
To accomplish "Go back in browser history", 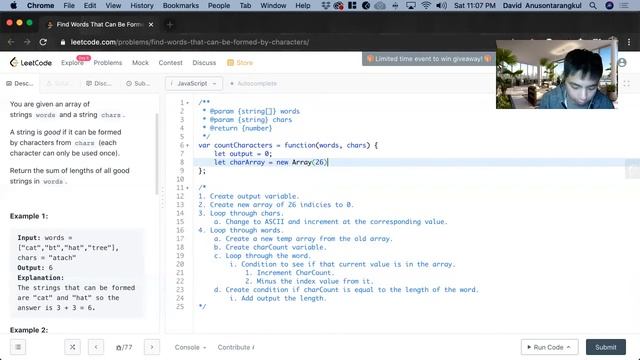I will [11, 42].
